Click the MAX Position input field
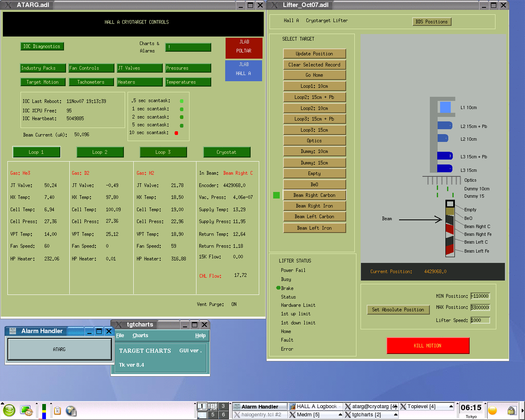Image resolution: width=525 pixels, height=420 pixels. (480, 307)
